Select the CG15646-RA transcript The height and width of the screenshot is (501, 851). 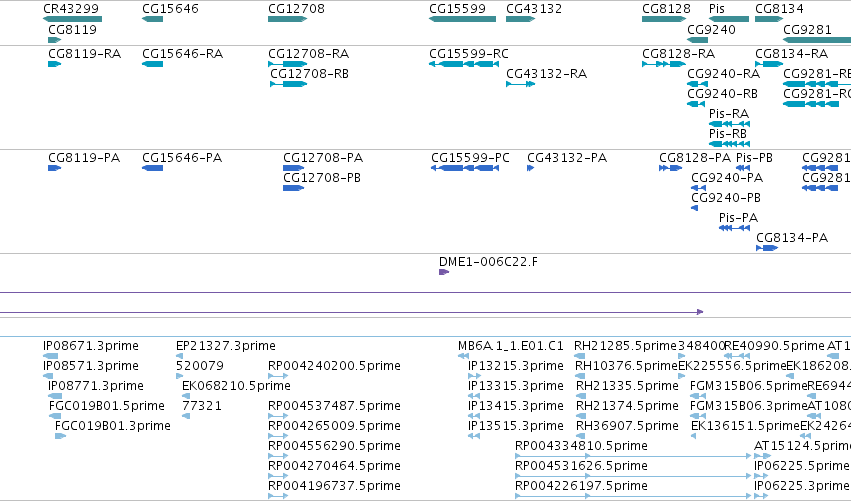(153, 64)
